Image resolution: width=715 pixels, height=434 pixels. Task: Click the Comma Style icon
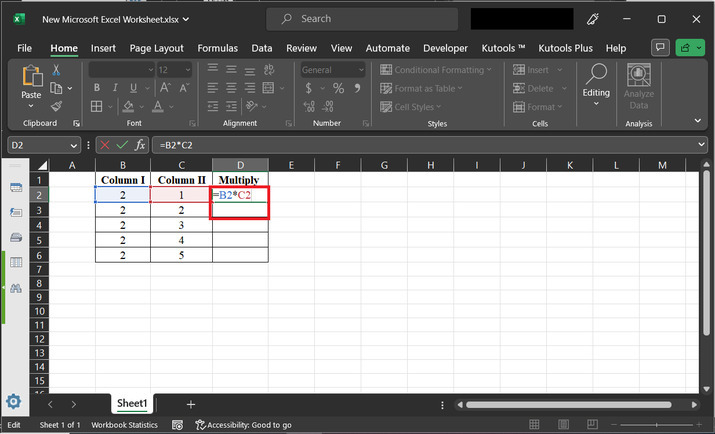click(x=358, y=88)
